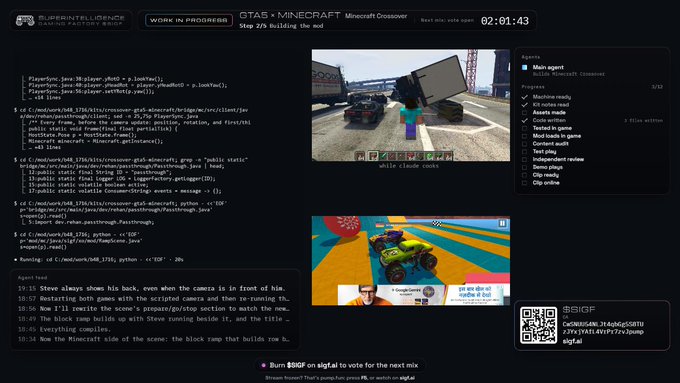Image resolution: width=680 pixels, height=383 pixels.
Task: Click the checkmark beside Kit notes read
Action: [524, 105]
